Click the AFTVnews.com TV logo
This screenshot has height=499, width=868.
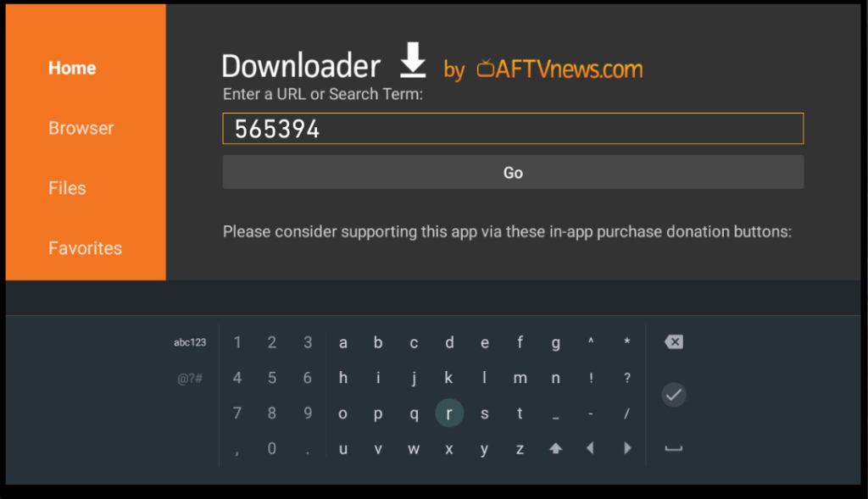coord(486,68)
